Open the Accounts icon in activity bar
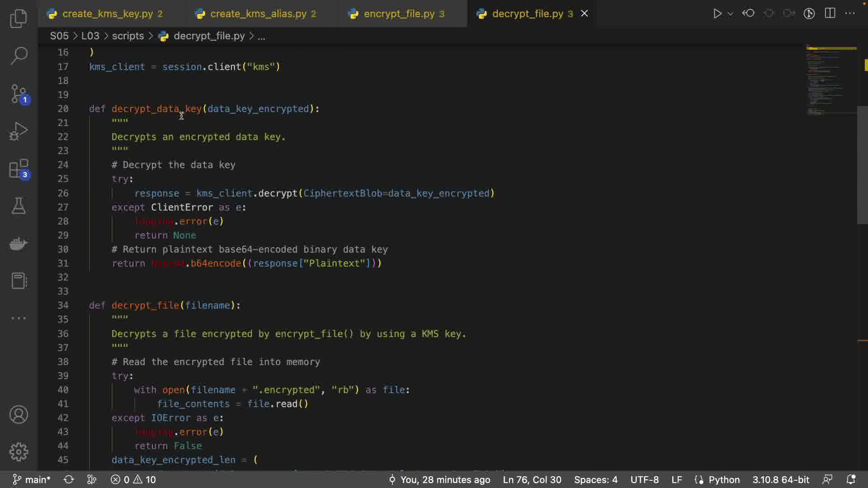Image resolution: width=868 pixels, height=488 pixels. [19, 415]
